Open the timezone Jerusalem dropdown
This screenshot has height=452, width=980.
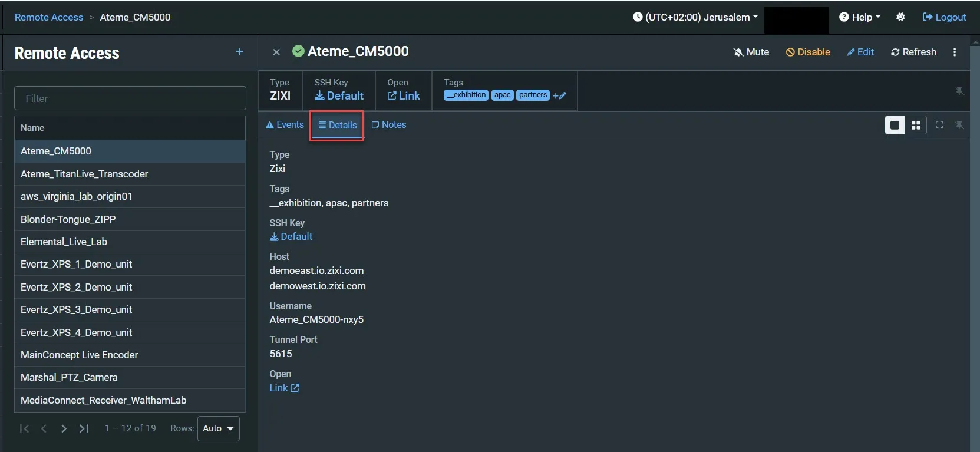[x=695, y=17]
